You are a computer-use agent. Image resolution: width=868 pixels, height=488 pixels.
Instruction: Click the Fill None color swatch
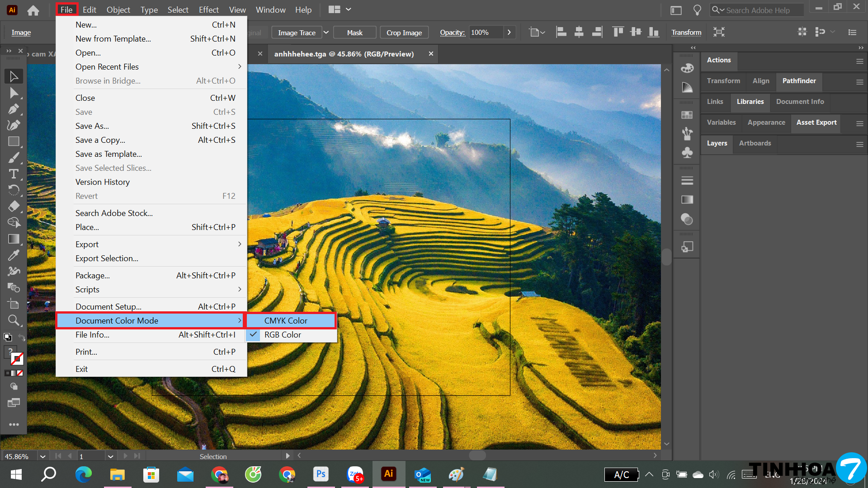(x=19, y=373)
